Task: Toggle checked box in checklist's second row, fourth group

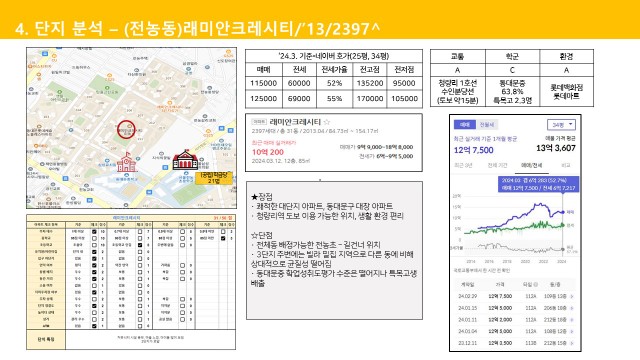Action: pyautogui.click(x=223, y=238)
